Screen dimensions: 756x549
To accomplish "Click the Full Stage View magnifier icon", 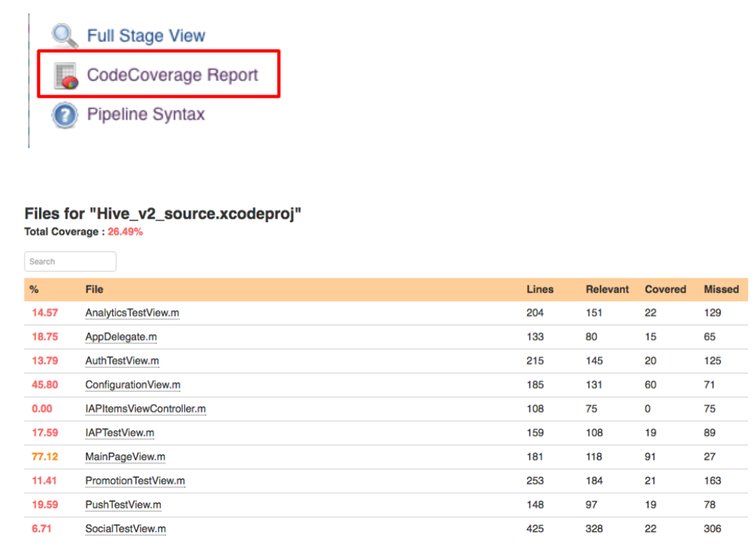I will click(x=65, y=35).
